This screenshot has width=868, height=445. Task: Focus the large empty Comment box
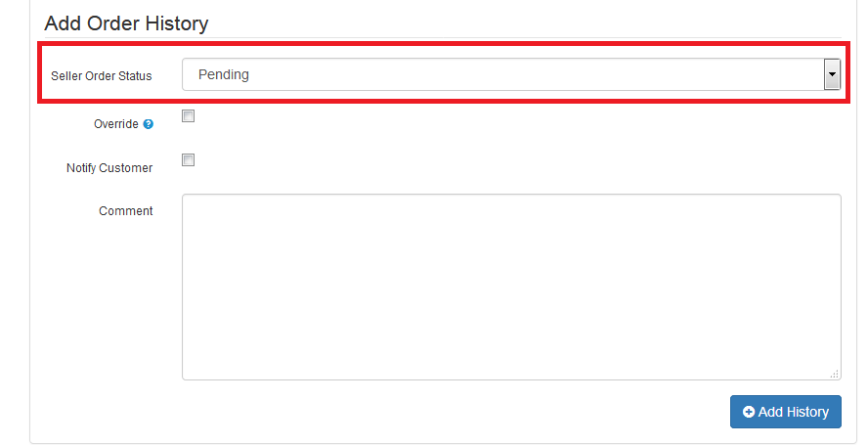(x=511, y=288)
